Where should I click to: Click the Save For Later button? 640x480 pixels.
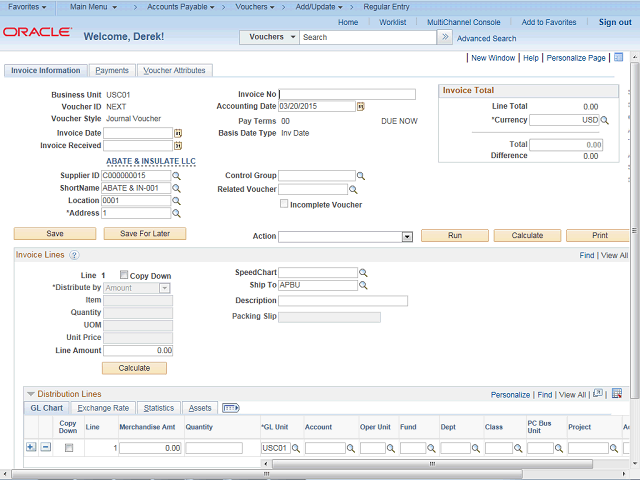[145, 234]
